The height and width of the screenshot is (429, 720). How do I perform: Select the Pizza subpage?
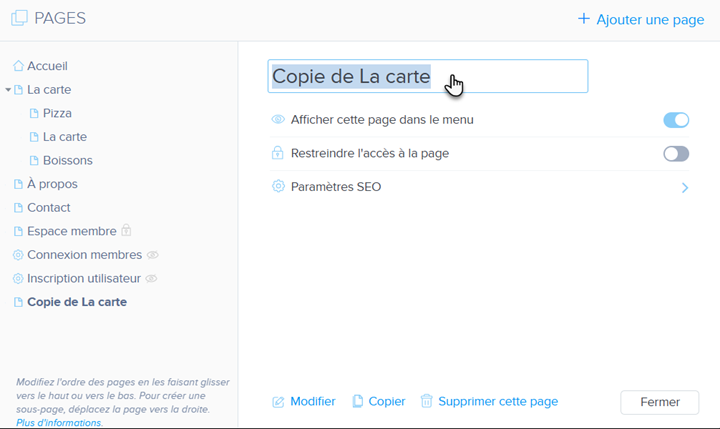click(57, 113)
